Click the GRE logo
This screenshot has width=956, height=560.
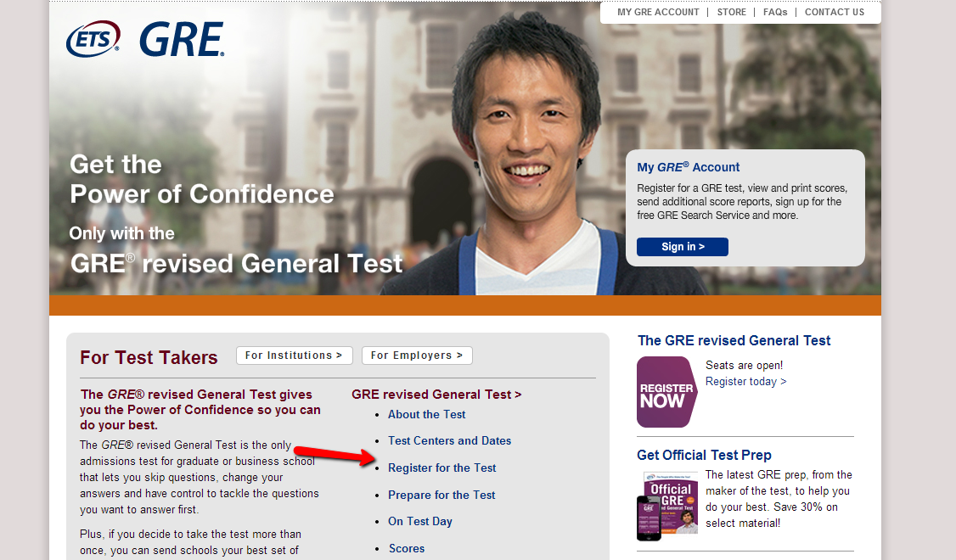182,40
